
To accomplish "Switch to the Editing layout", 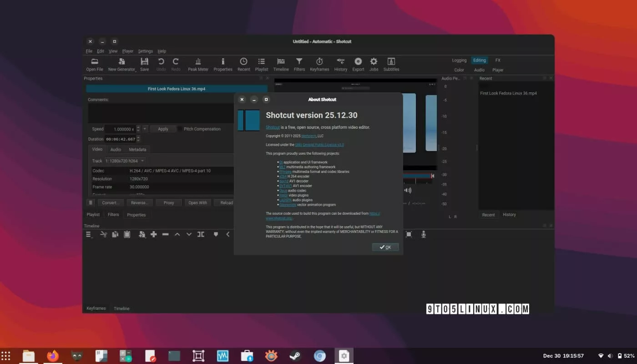I will pyautogui.click(x=479, y=60).
